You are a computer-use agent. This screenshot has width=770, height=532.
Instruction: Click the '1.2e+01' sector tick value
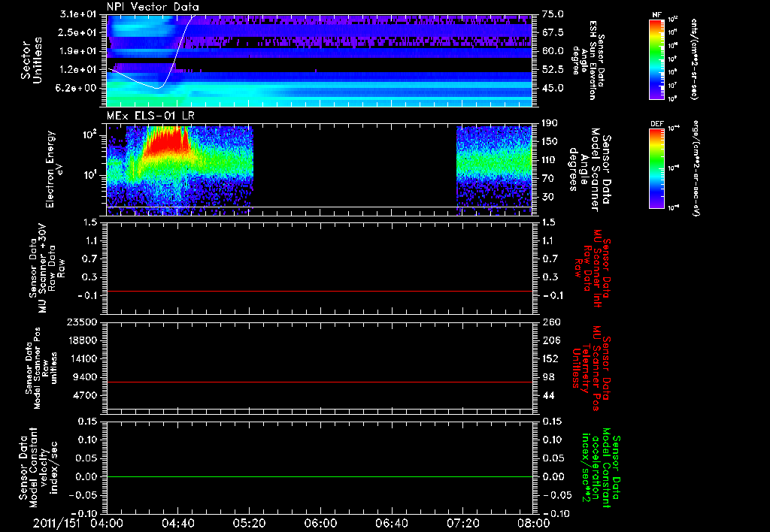78,70
